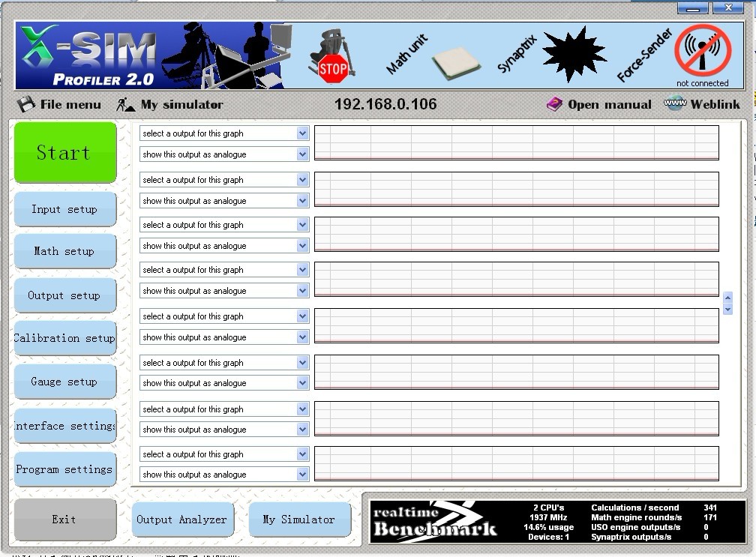756x557 pixels.
Task: Click the '1937 MHz' benchmark value
Action: click(x=549, y=517)
